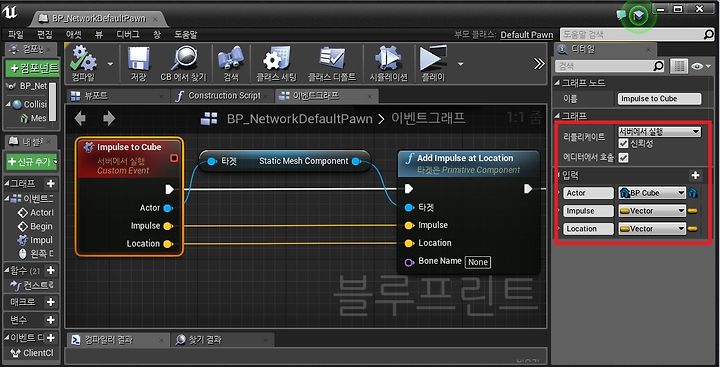Open the View menu

pyautogui.click(x=99, y=34)
